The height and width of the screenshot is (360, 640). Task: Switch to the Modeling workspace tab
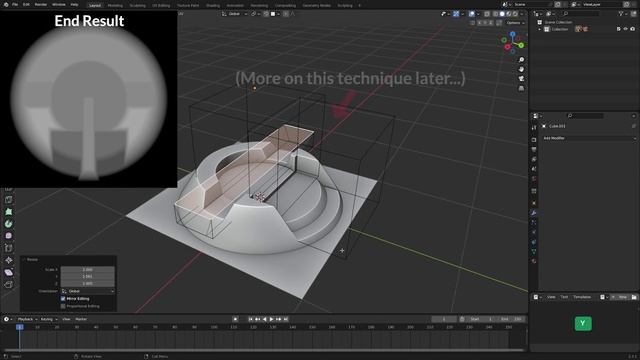115,5
